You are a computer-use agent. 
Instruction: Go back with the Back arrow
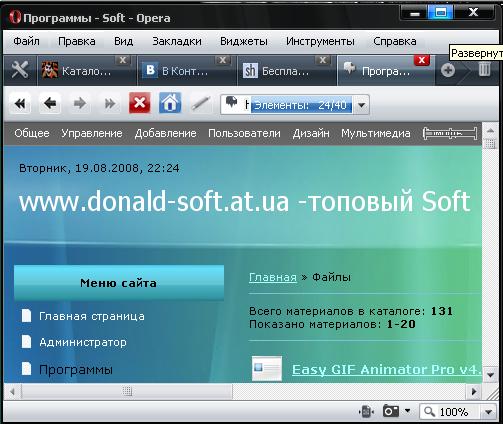(50, 104)
